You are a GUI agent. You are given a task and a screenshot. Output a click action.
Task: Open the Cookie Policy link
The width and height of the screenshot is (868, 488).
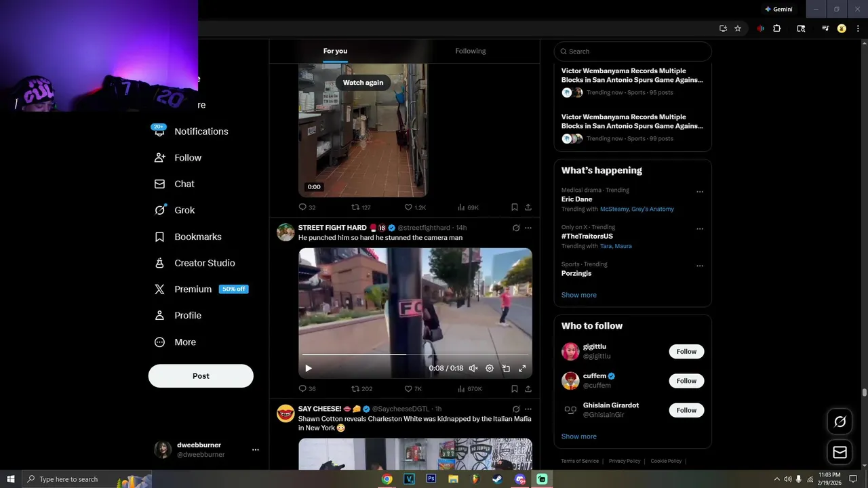(x=666, y=461)
